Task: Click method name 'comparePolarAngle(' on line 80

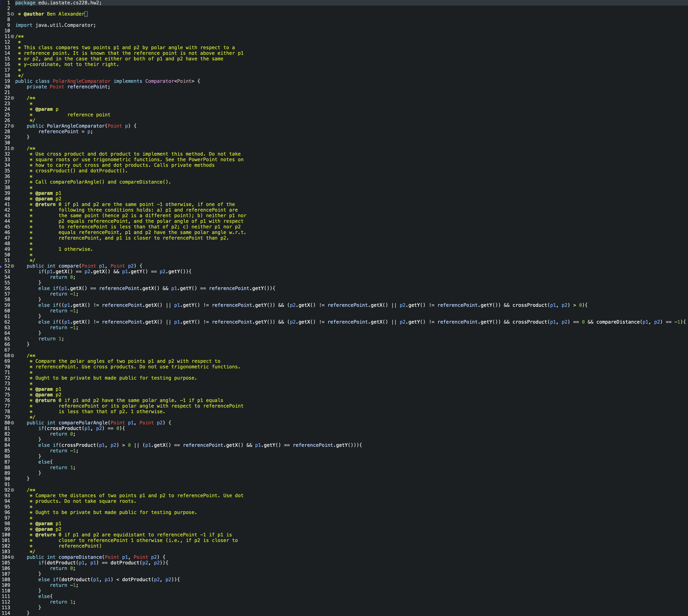Action: coord(84,423)
